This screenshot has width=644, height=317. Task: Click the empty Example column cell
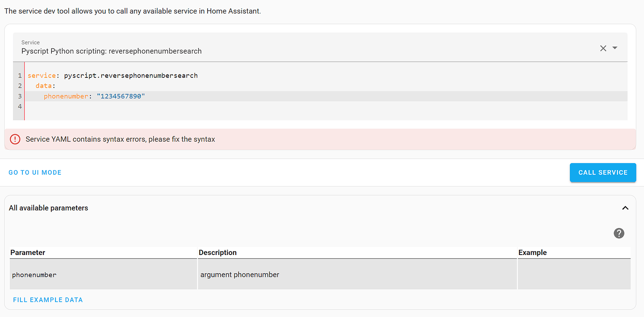pyautogui.click(x=574, y=275)
